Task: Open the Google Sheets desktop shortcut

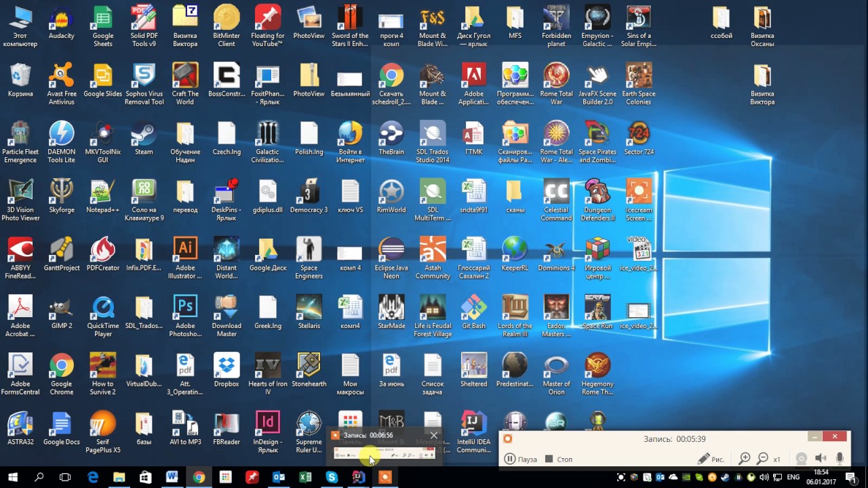Action: (x=103, y=27)
